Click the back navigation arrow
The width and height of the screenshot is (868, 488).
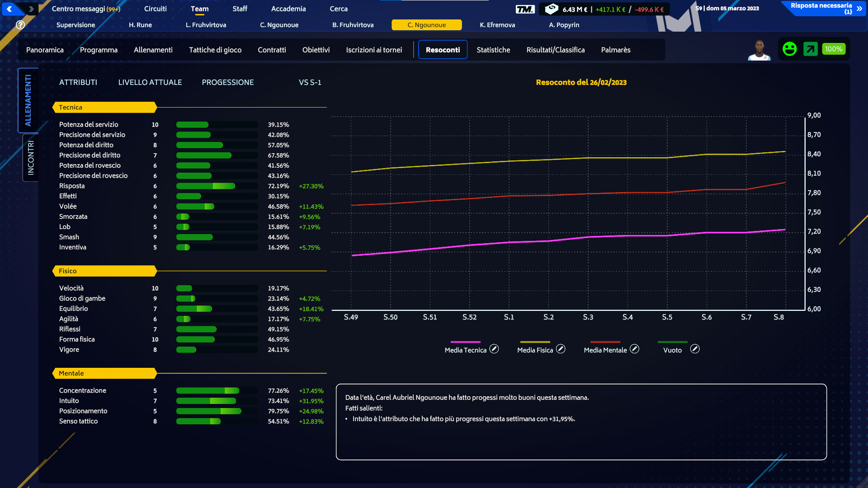coord(9,9)
